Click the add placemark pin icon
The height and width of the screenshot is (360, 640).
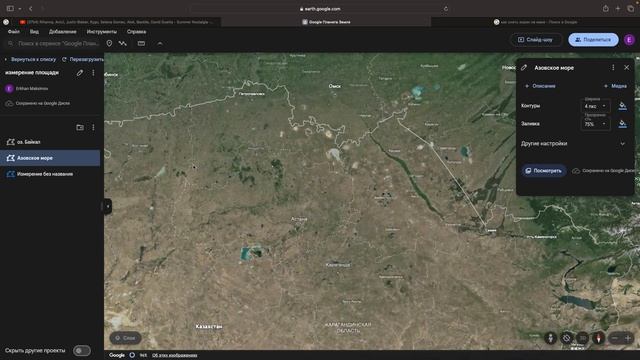109,43
